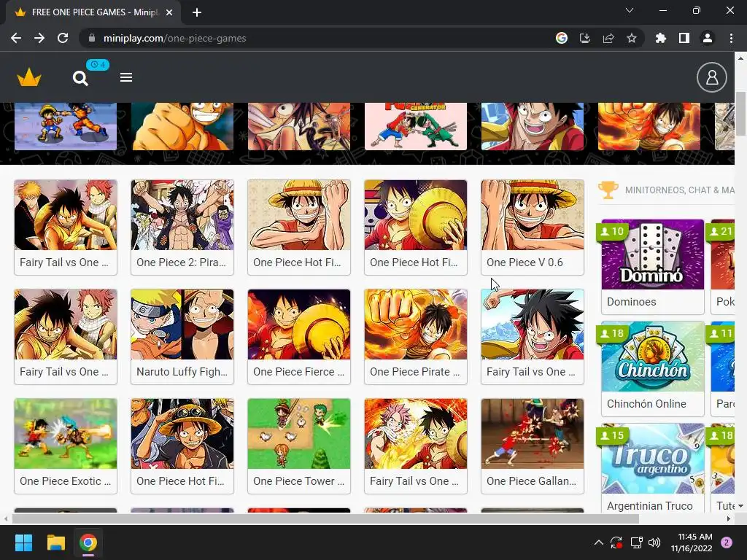Open Windows Start menu

[x=23, y=542]
